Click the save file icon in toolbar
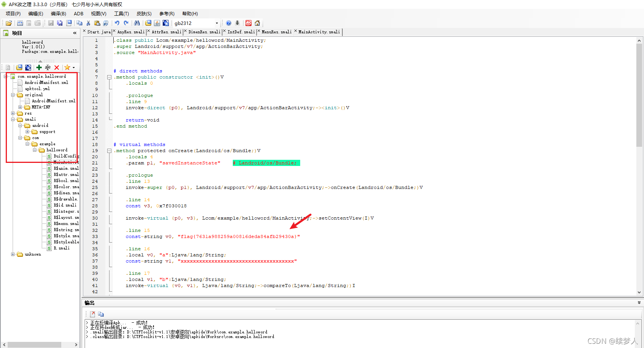 tap(51, 23)
